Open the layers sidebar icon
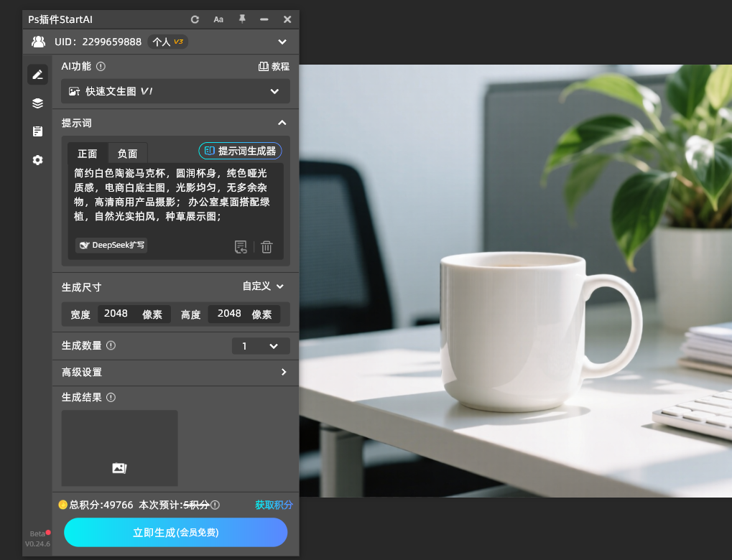The image size is (732, 560). 38,103
